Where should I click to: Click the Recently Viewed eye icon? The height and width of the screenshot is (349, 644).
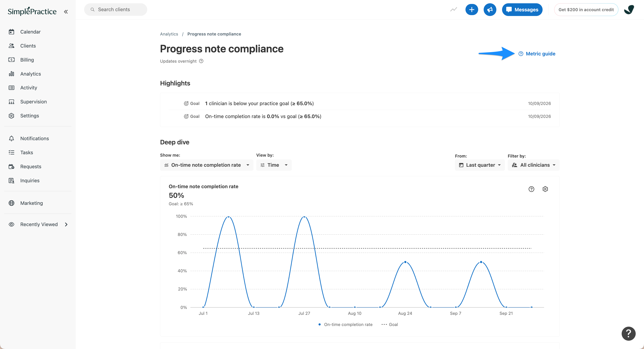[11, 224]
